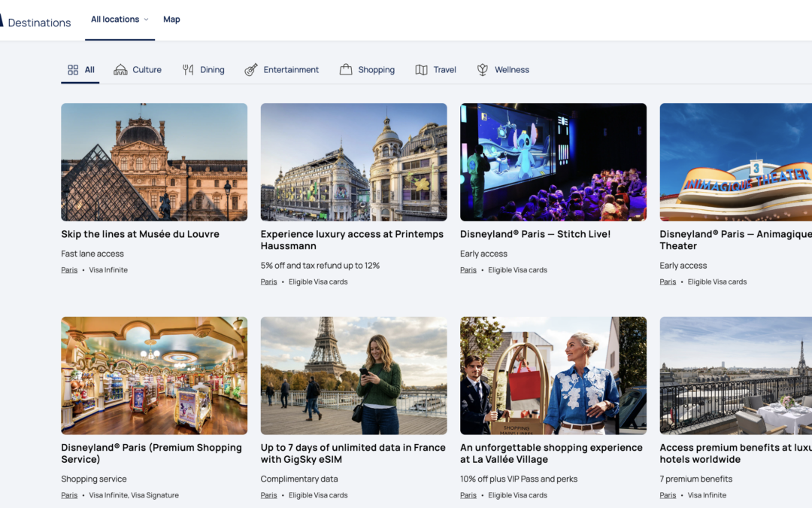This screenshot has height=508, width=812.
Task: Click Paris link under GigSky eSIM
Action: coord(268,495)
